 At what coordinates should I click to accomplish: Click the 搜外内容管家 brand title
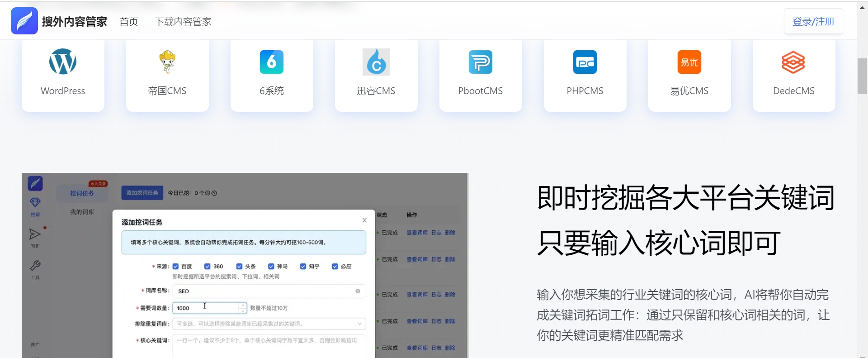coord(75,22)
